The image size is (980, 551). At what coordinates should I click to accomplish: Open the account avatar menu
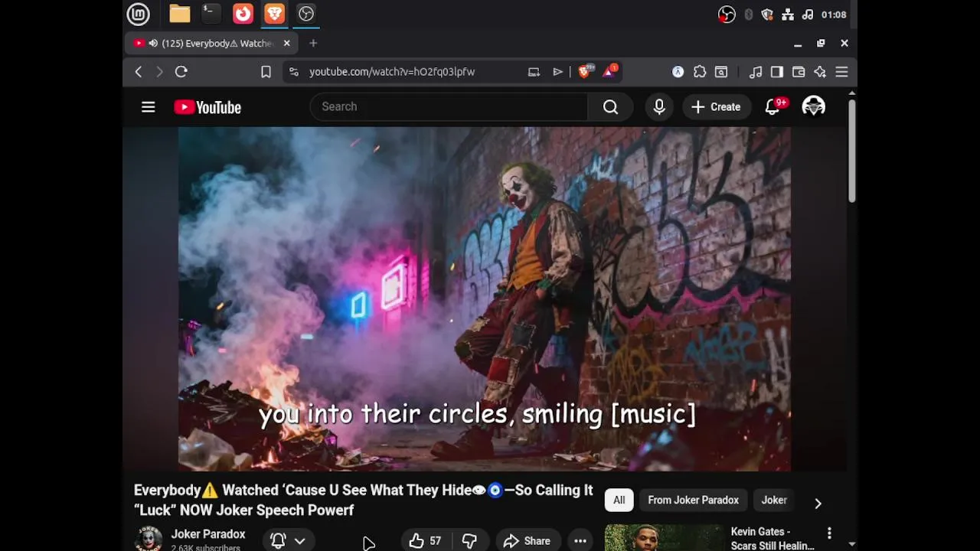[813, 107]
